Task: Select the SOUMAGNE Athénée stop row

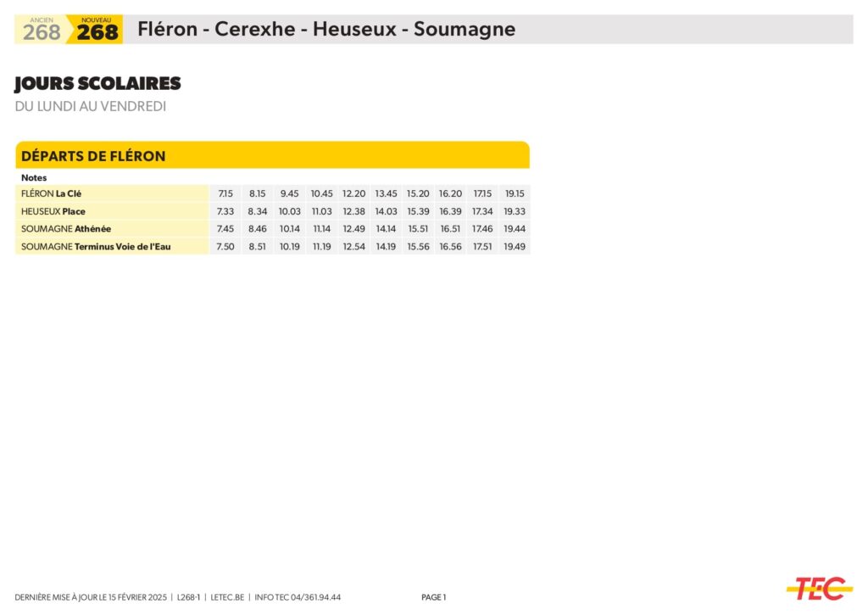Action: pos(66,229)
